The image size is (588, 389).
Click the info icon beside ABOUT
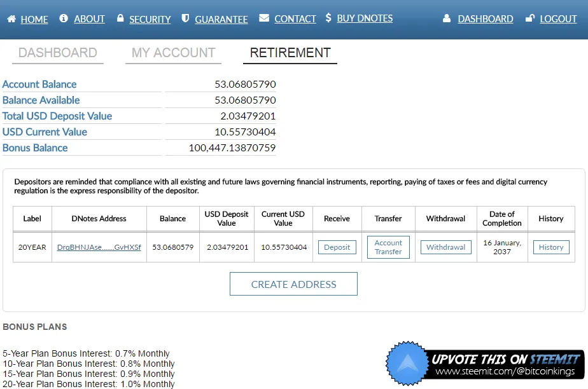pyautogui.click(x=64, y=18)
